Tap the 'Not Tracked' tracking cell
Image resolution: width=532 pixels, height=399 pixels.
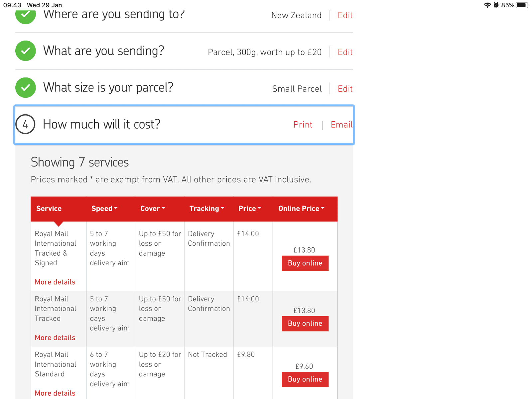point(207,354)
